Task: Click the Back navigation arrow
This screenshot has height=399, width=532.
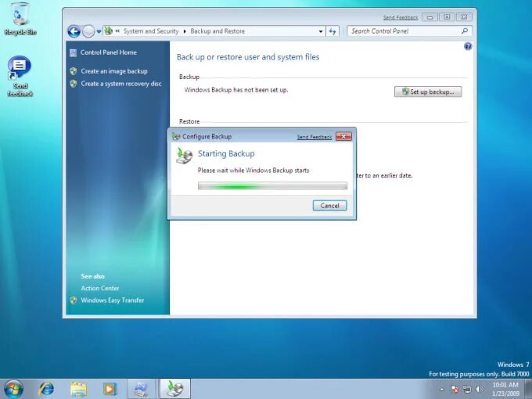Action: point(74,31)
